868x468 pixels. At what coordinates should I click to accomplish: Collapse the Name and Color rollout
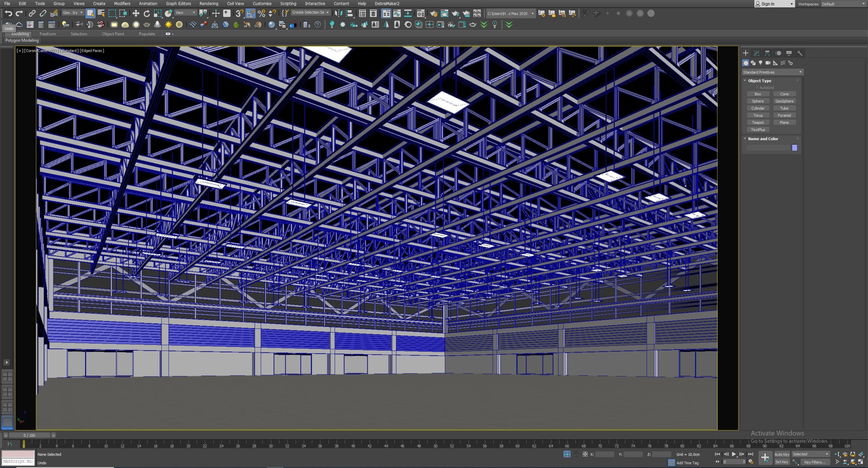[x=745, y=139]
